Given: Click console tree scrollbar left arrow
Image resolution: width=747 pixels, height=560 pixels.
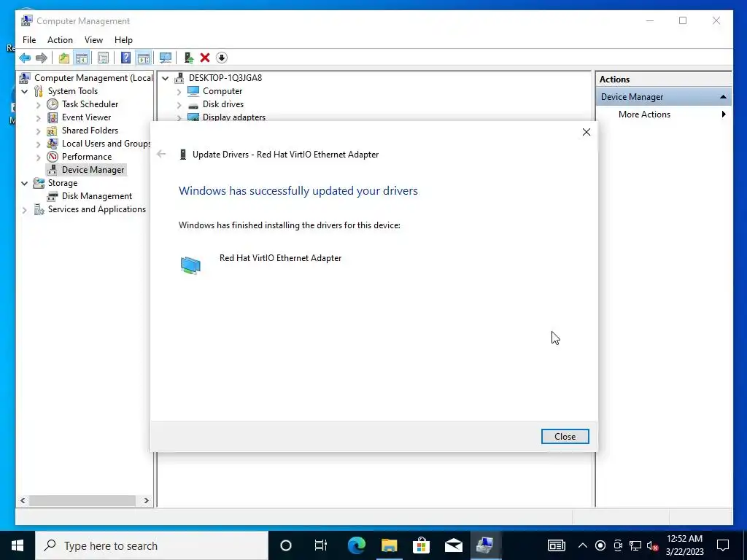Looking at the screenshot, I should click(23, 500).
